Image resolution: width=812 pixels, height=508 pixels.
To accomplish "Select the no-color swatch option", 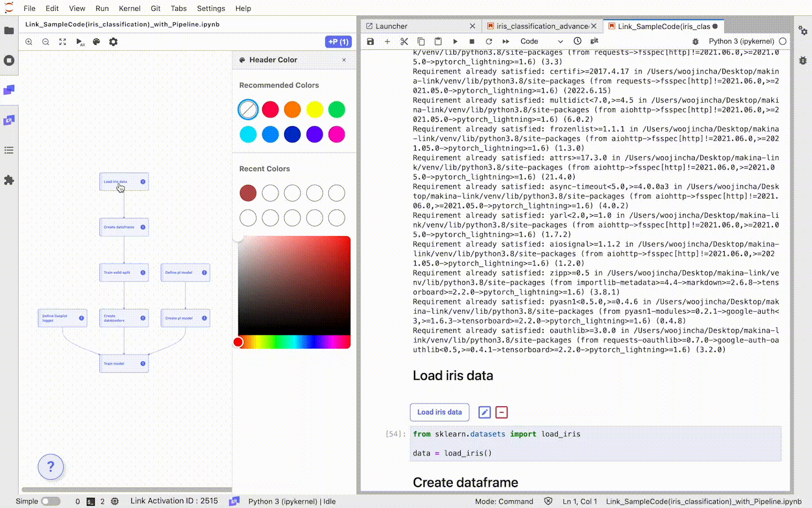I will click(248, 110).
